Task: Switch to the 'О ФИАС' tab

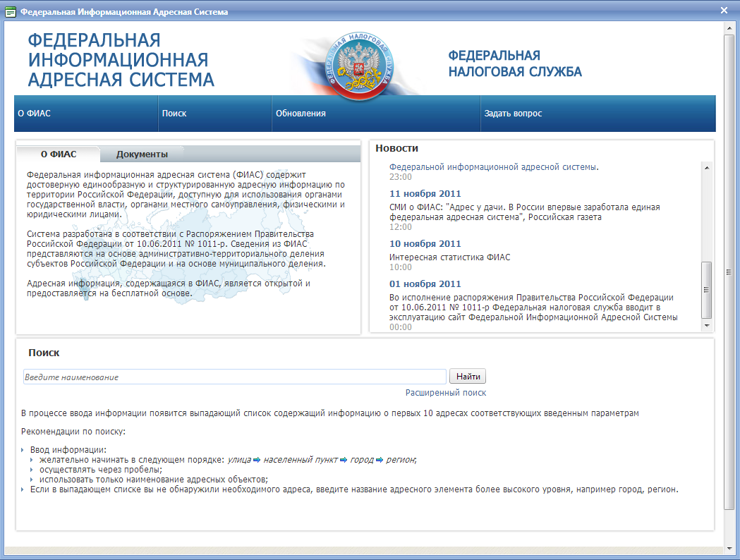Action: coord(59,154)
